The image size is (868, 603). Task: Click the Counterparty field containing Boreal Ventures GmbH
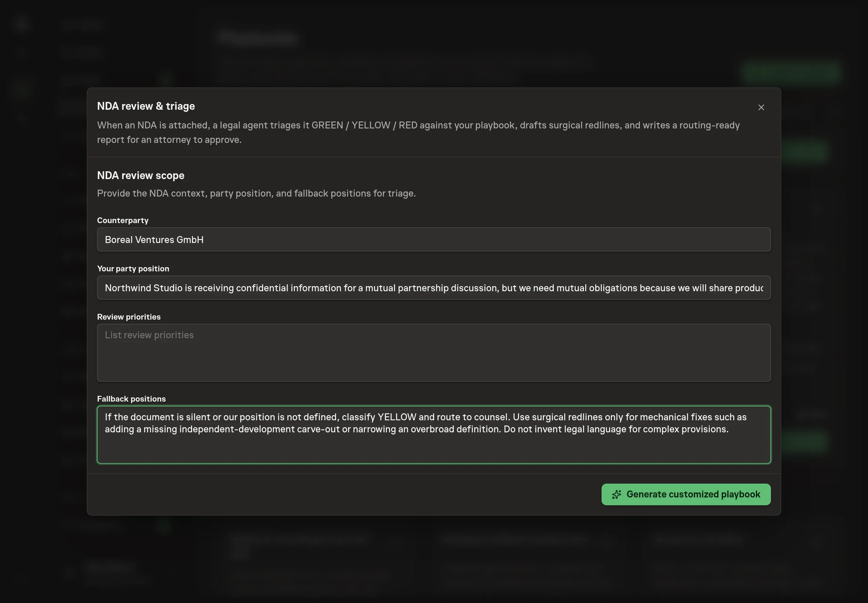pos(434,239)
